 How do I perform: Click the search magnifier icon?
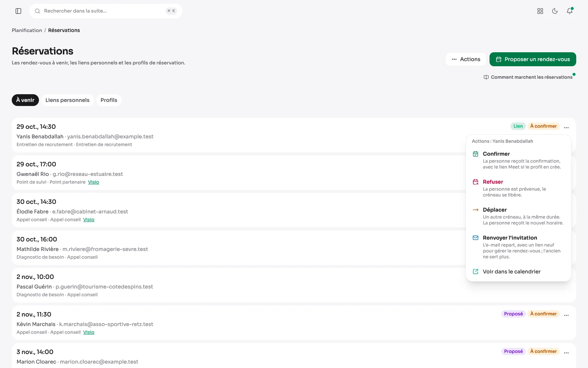click(x=37, y=11)
